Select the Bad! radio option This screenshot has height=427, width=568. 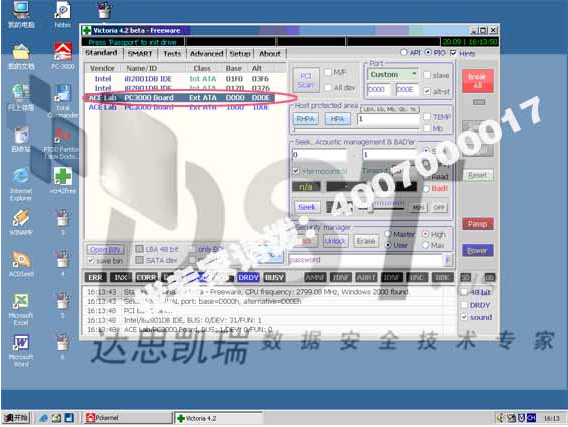click(x=426, y=188)
